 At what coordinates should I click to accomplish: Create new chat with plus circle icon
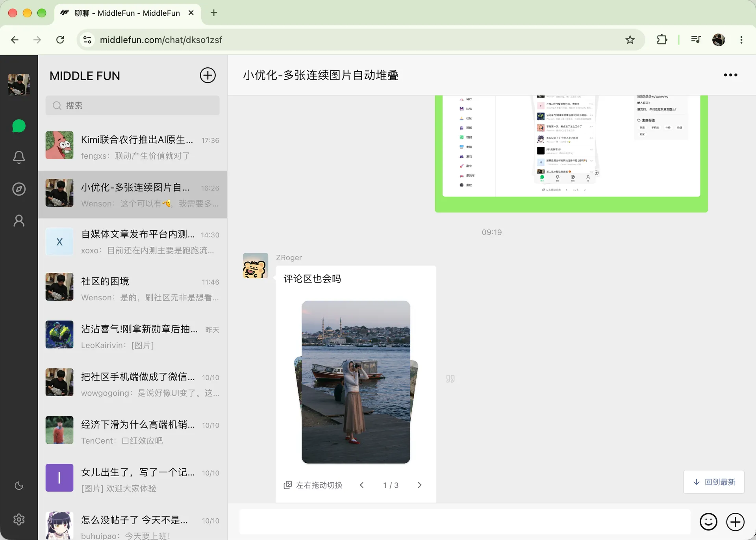[x=208, y=75]
